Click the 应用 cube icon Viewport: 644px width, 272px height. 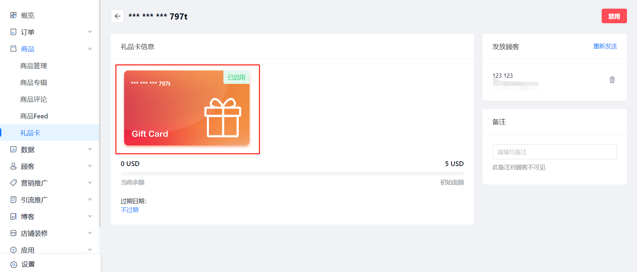tap(13, 250)
